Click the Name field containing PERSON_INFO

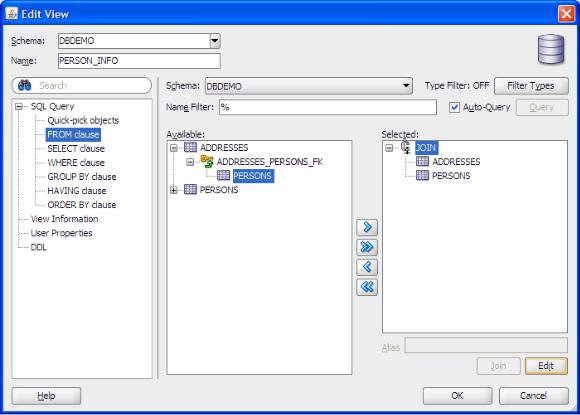point(139,61)
